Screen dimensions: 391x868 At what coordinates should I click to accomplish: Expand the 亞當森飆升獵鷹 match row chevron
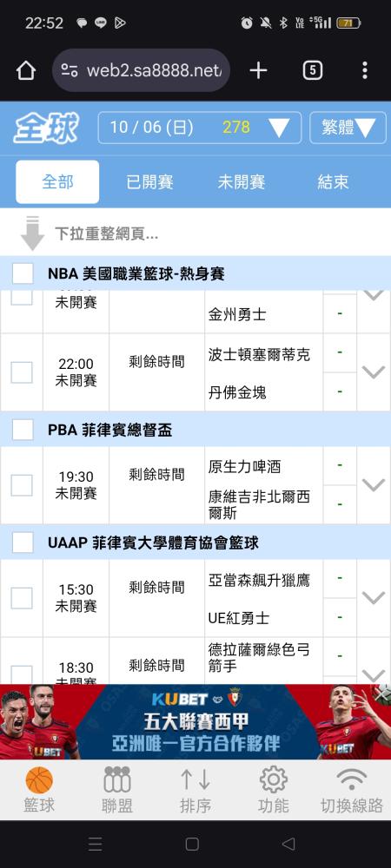(x=374, y=598)
